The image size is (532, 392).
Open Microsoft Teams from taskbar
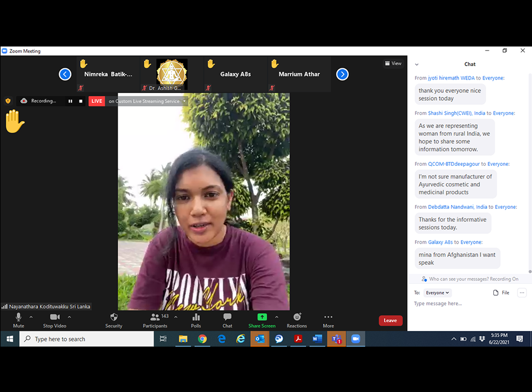pyautogui.click(x=336, y=339)
